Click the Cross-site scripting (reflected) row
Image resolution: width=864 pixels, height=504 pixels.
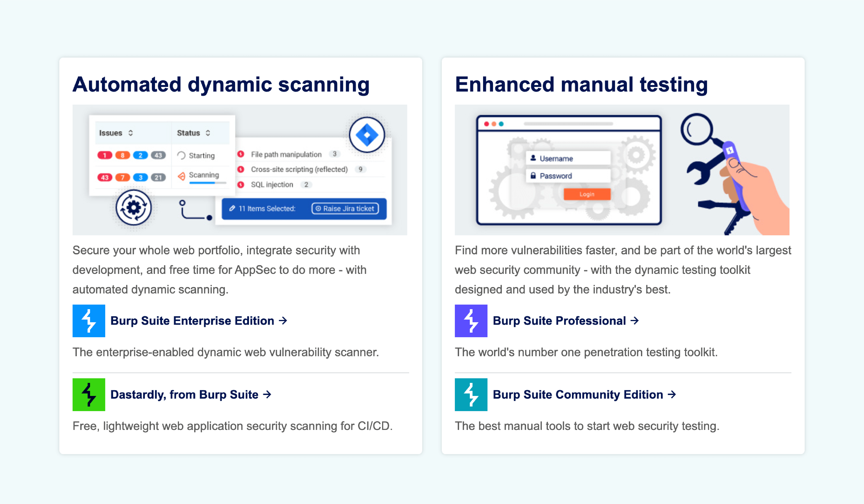[311, 169]
